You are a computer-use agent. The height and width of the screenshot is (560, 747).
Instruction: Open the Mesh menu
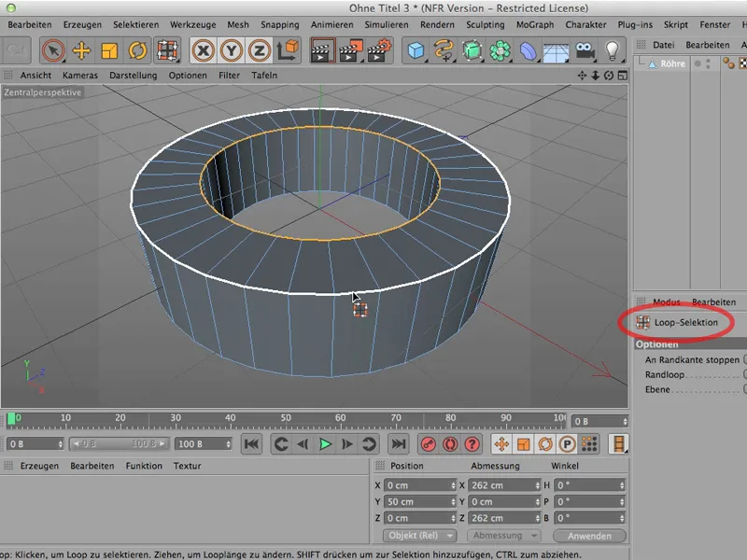[x=238, y=25]
